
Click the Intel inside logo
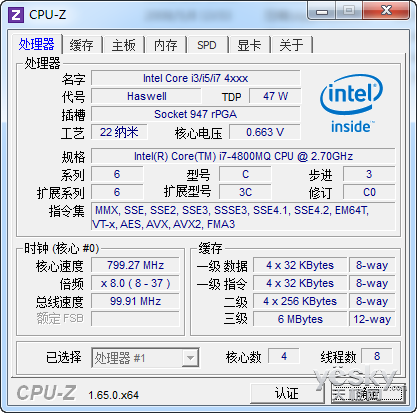(x=351, y=104)
